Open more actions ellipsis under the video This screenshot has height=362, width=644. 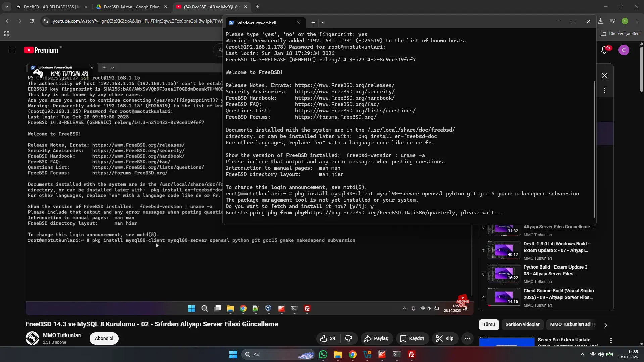[467, 338]
